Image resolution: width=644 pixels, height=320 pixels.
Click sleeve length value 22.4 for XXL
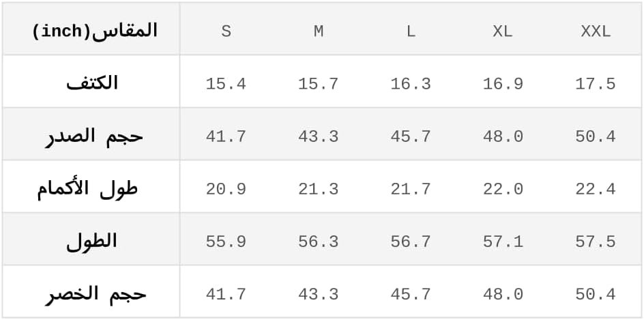coord(596,189)
